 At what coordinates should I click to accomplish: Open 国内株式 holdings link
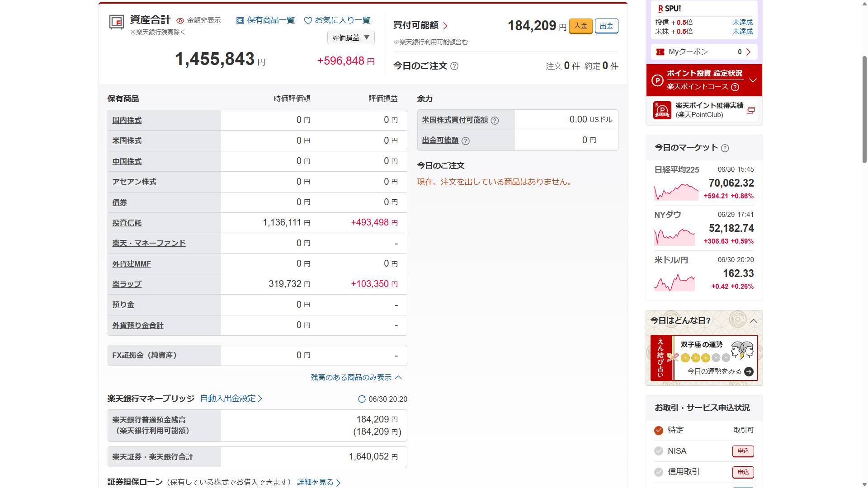[x=127, y=120]
